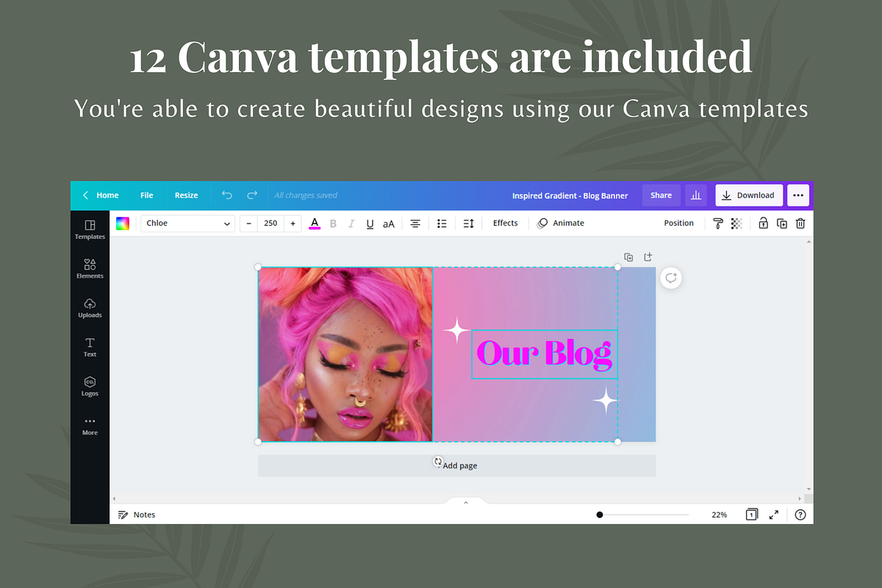Open grid view page icon
This screenshot has height=588, width=882.
(x=751, y=514)
